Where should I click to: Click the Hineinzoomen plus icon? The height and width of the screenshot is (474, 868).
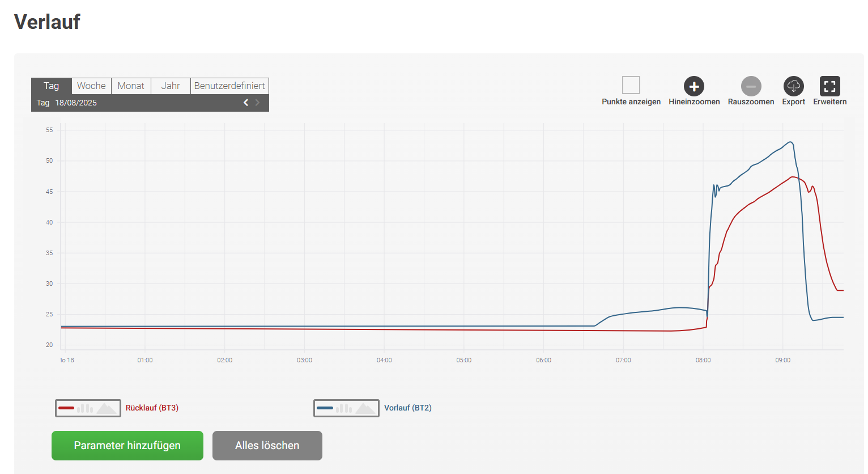pos(693,87)
